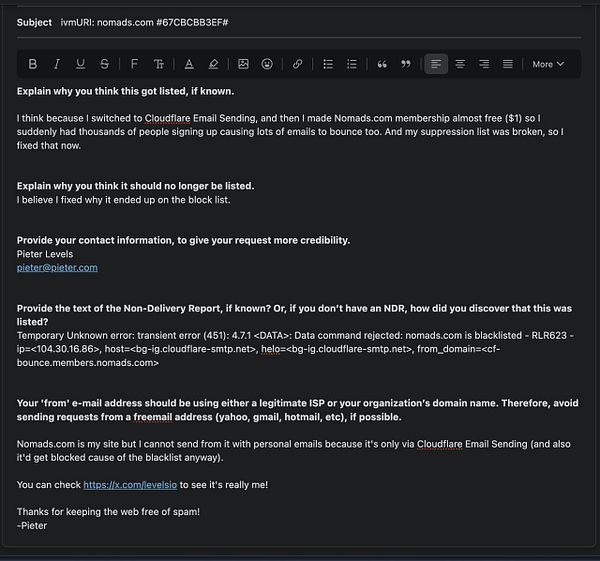Align text right

point(484,64)
